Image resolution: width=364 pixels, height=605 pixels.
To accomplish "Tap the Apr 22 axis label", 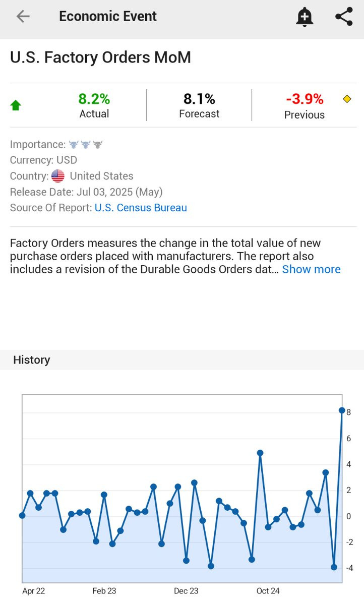I will click(34, 591).
